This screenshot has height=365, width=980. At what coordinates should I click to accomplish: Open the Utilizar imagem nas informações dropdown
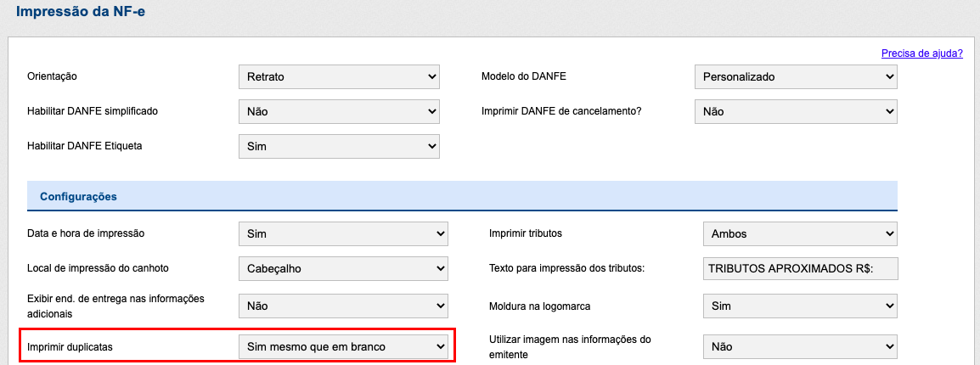pyautogui.click(x=800, y=346)
